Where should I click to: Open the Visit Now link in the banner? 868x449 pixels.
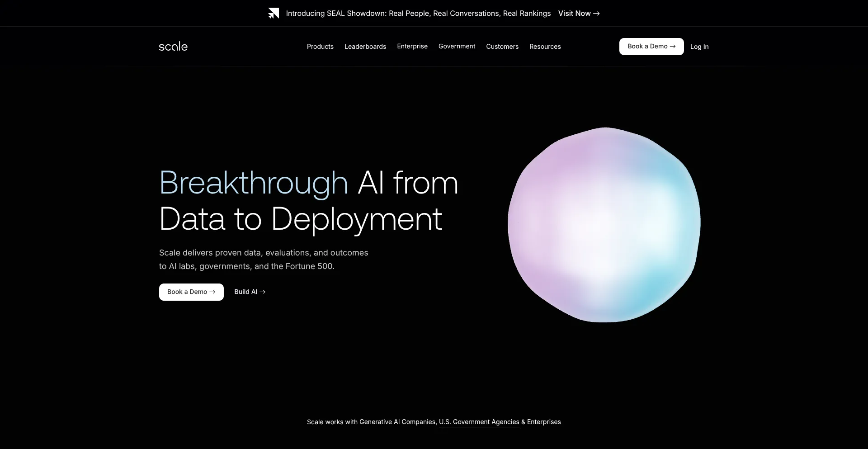pos(579,14)
